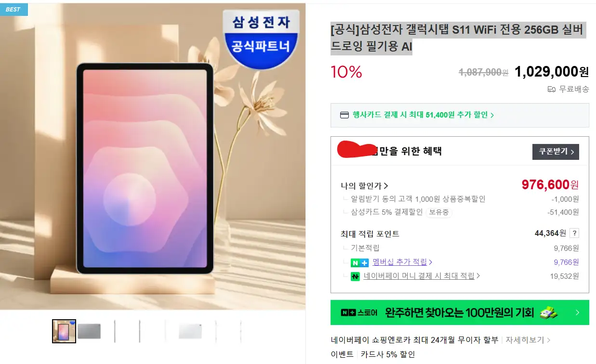
Task: Click the 쿠폰받기 button
Action: pyautogui.click(x=556, y=152)
